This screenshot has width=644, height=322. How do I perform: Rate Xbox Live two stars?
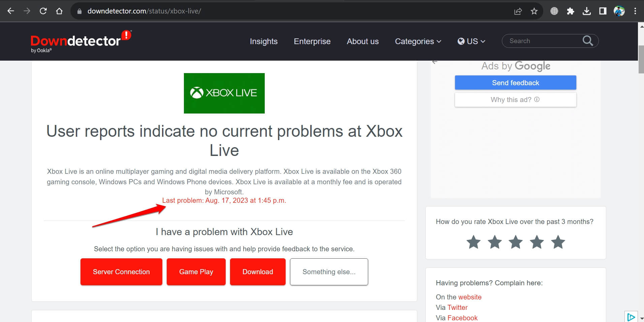point(495,242)
